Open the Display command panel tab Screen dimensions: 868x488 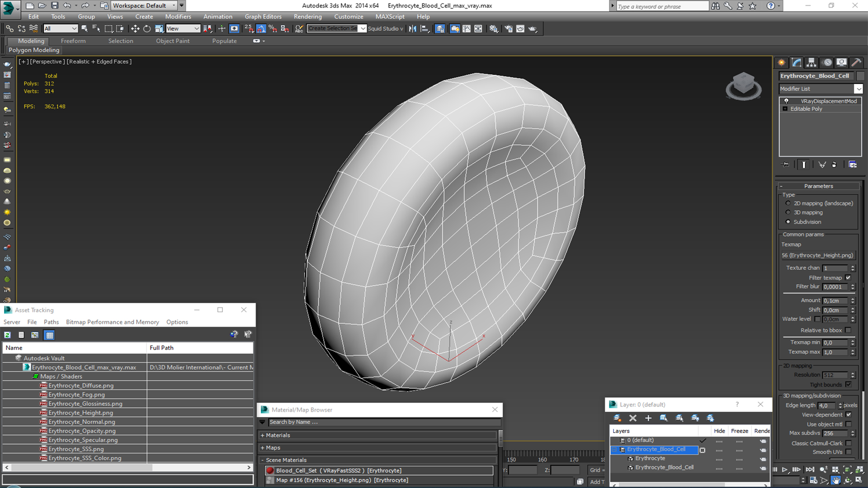[x=841, y=62]
